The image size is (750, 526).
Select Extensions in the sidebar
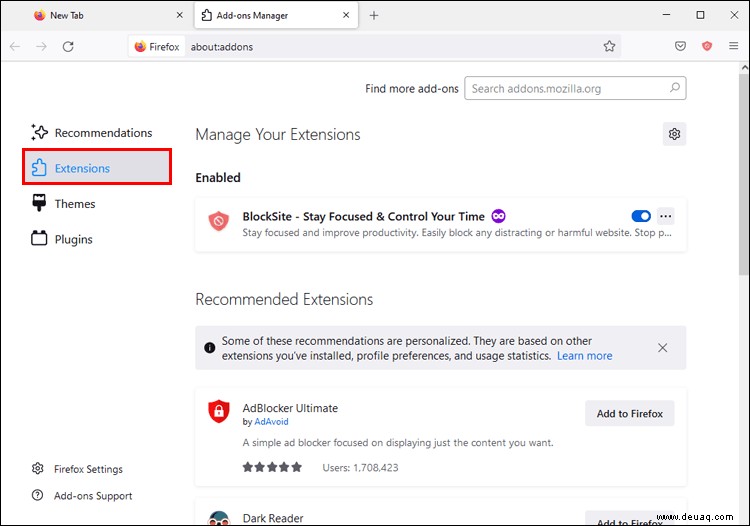click(x=97, y=168)
